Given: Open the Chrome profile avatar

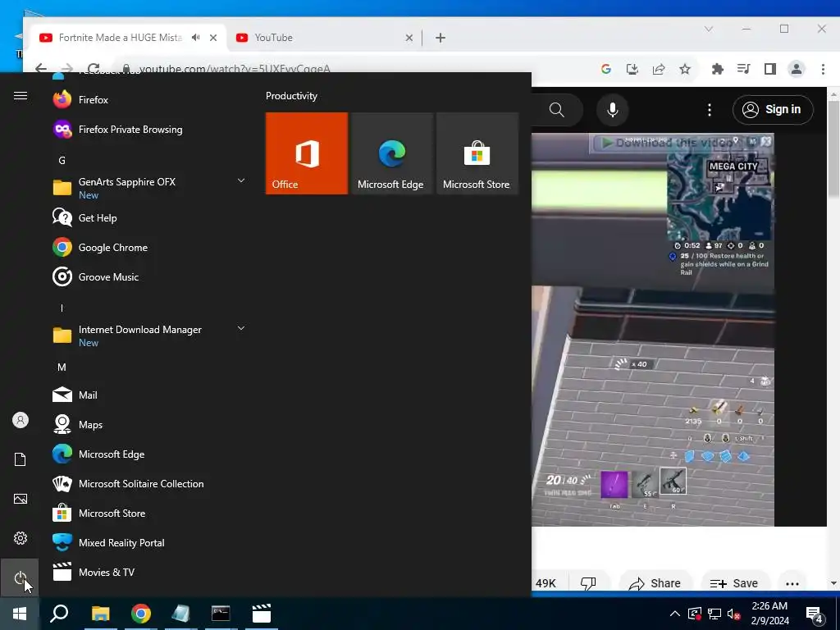Looking at the screenshot, I should coord(796,69).
